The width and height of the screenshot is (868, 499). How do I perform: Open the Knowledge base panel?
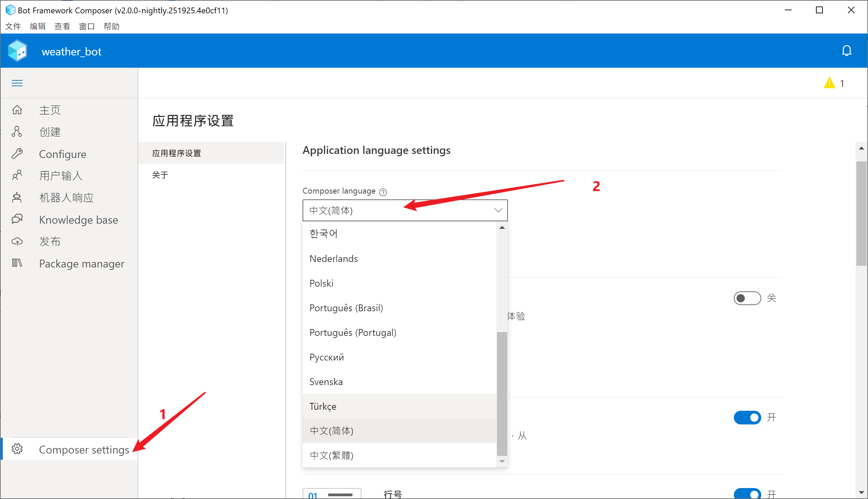pos(78,220)
